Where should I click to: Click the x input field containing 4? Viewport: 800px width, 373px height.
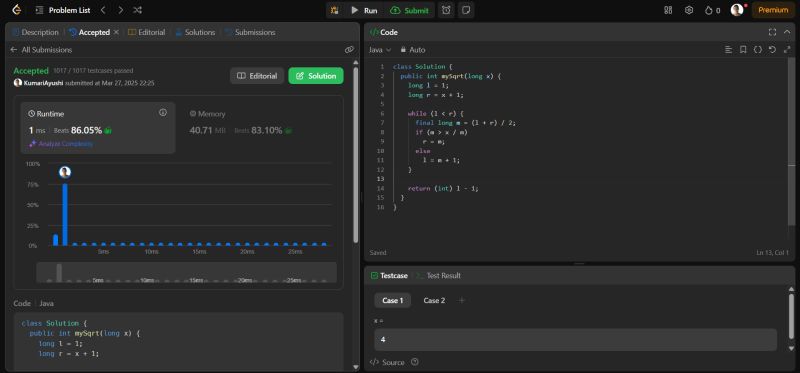click(x=576, y=340)
